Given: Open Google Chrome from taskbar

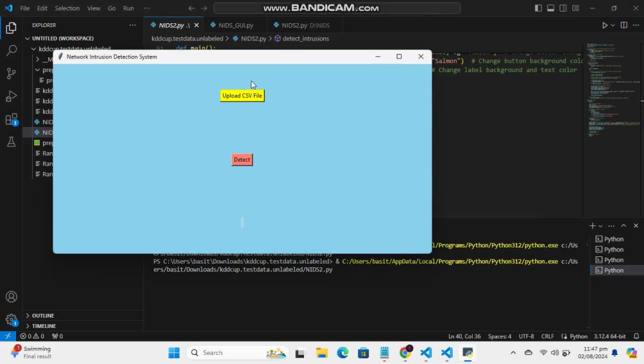Looking at the screenshot, I should coord(405,352).
